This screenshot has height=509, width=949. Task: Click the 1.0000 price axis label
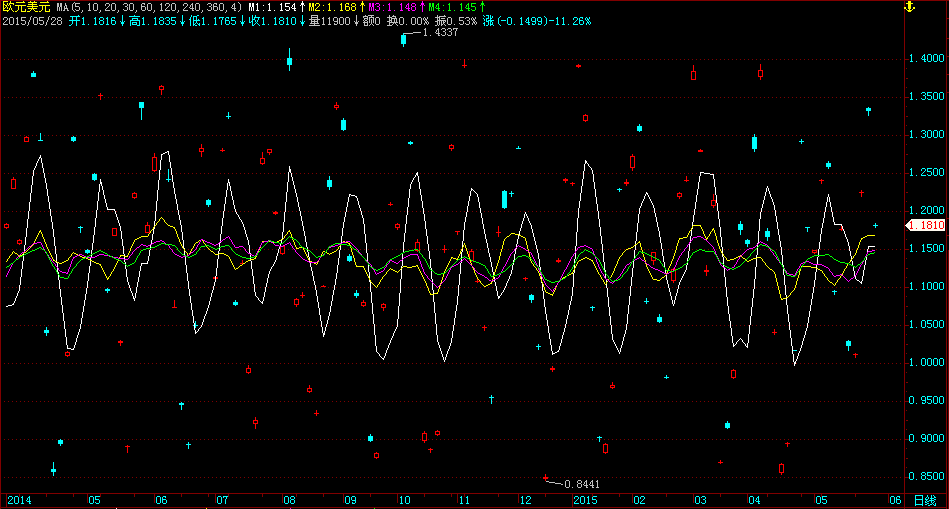click(927, 363)
